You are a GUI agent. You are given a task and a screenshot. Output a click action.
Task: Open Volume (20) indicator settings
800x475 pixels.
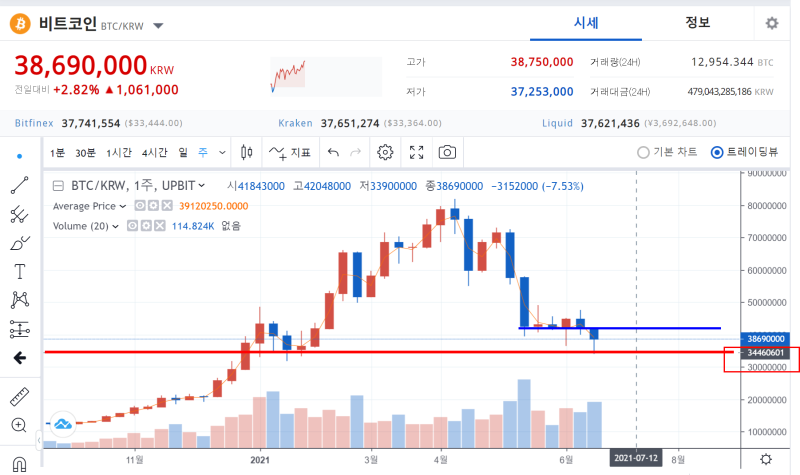[x=146, y=226]
